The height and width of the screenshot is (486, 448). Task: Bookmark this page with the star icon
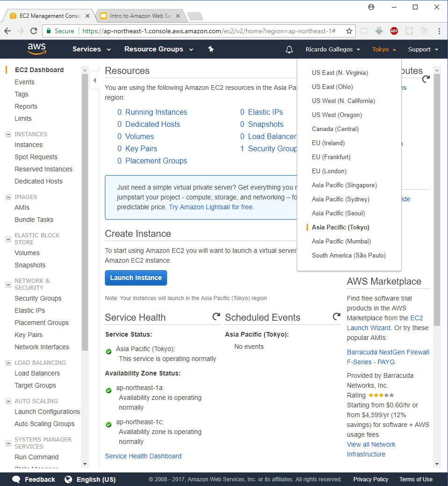(349, 31)
